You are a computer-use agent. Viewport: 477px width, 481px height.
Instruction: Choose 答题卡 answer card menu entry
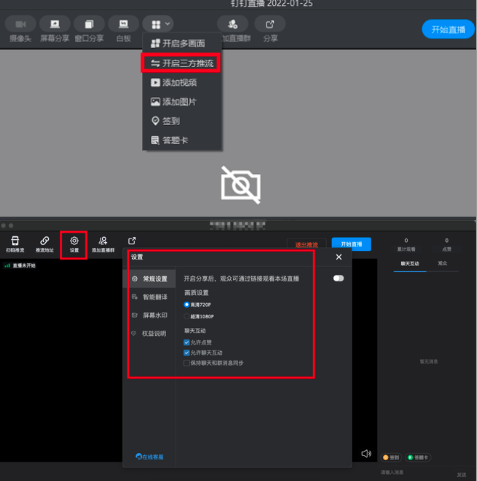(182, 140)
